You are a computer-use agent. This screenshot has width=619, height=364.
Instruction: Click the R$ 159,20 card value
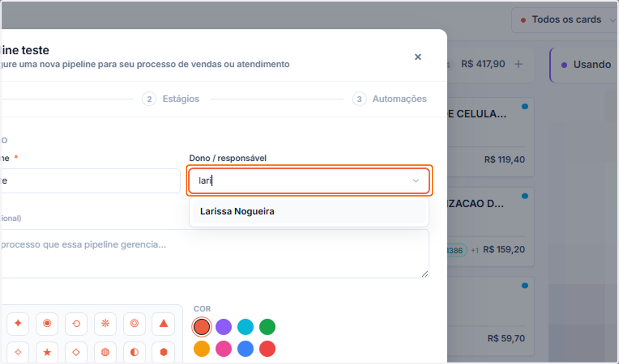[504, 250]
